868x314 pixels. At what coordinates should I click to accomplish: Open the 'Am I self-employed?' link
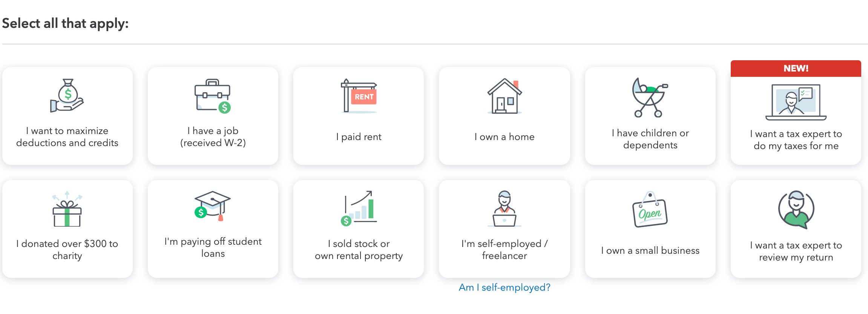pos(505,287)
